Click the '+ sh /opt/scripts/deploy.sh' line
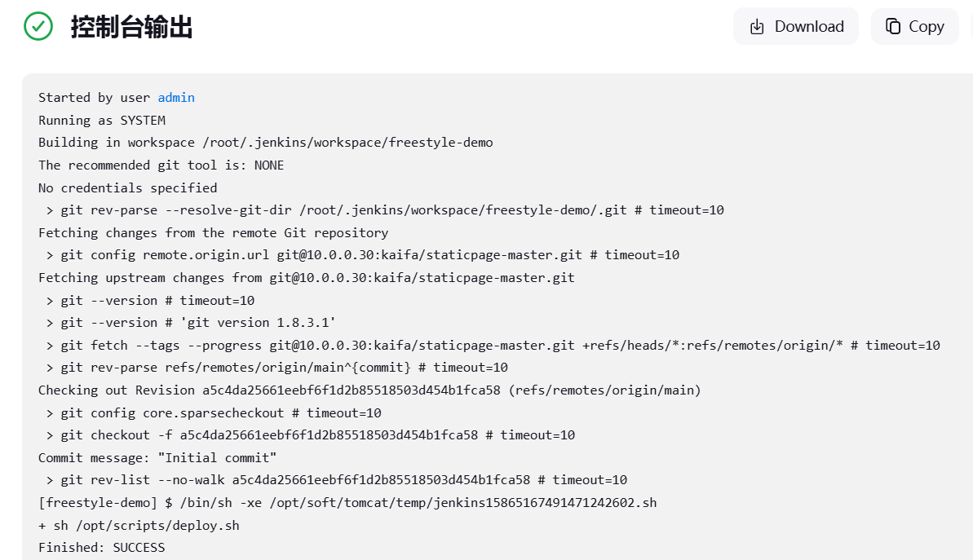973x560 pixels. tap(139, 526)
